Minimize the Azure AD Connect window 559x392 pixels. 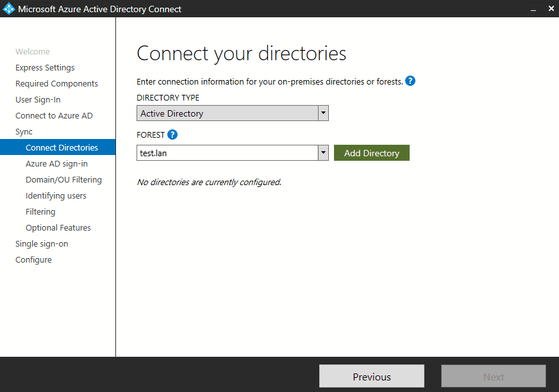click(x=533, y=9)
